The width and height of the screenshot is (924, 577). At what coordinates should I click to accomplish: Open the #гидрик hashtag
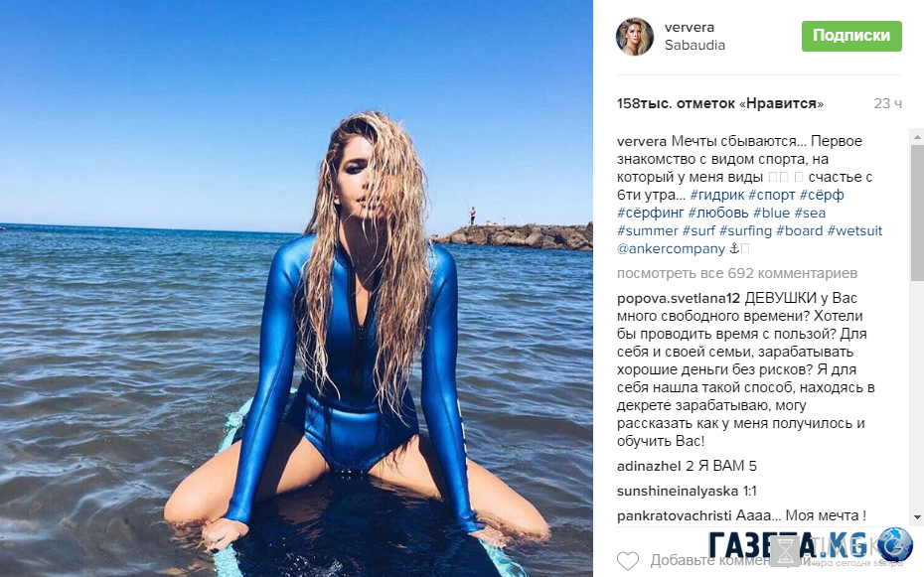(x=716, y=195)
